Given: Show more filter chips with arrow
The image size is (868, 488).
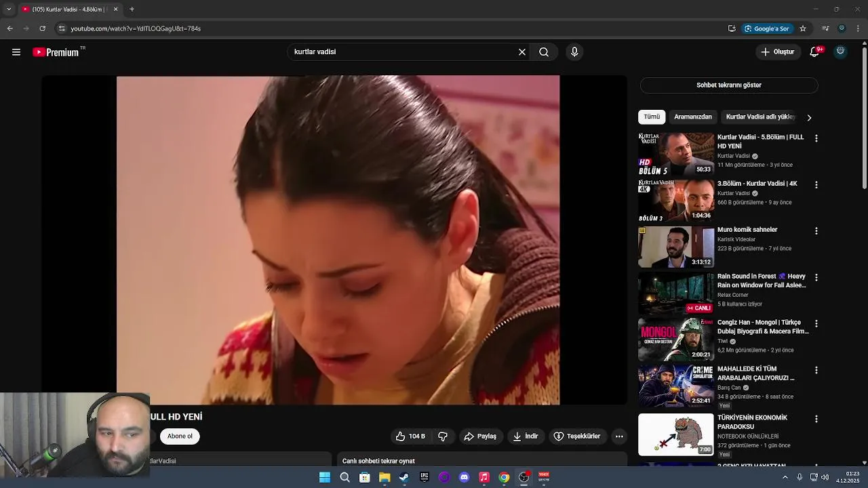Looking at the screenshot, I should (809, 118).
